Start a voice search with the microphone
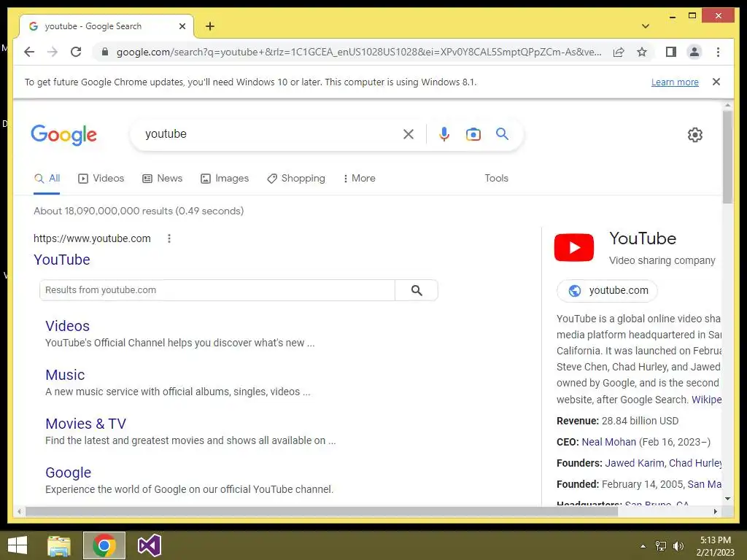The image size is (747, 560). click(x=444, y=134)
